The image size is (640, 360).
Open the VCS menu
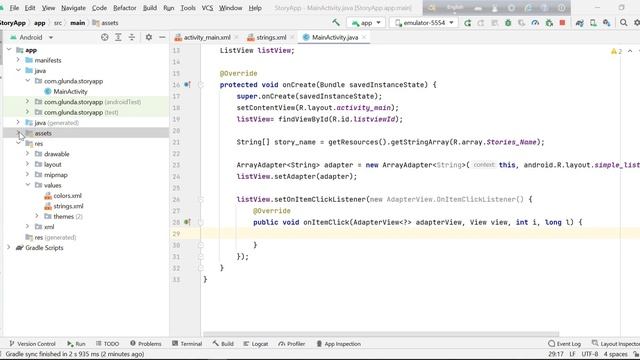pos(207,8)
